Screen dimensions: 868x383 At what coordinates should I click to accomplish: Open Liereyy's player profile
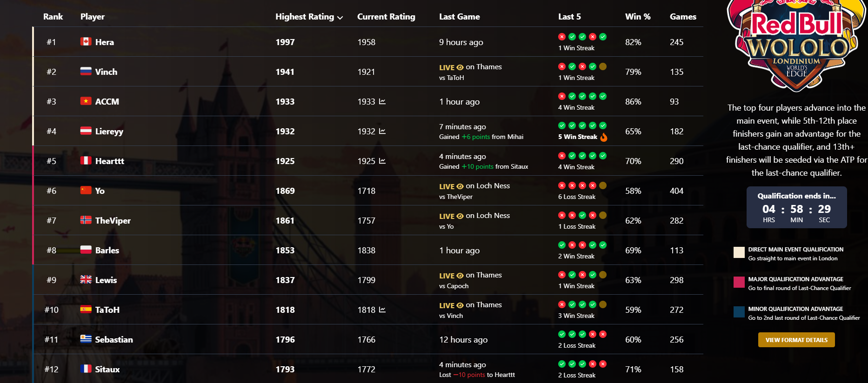pyautogui.click(x=109, y=131)
